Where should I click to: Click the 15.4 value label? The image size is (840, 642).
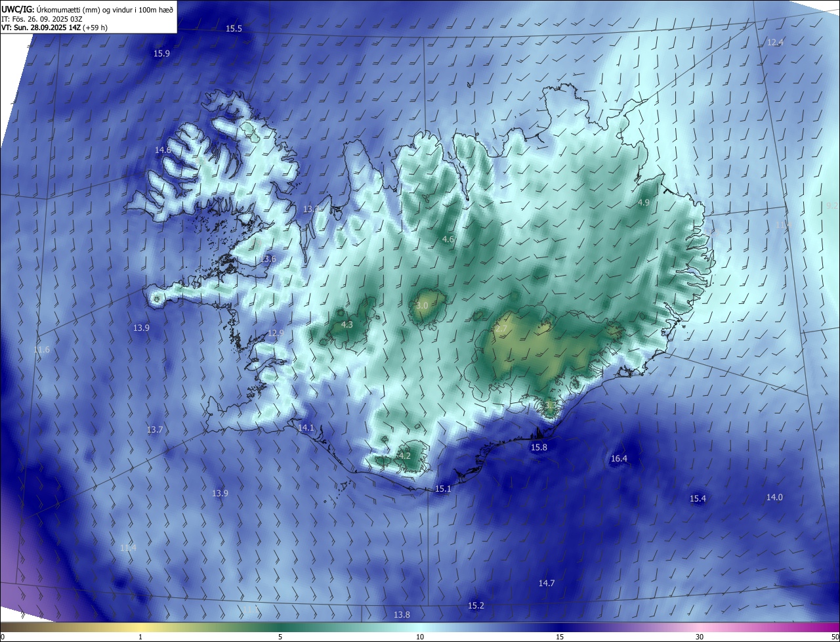(x=698, y=499)
